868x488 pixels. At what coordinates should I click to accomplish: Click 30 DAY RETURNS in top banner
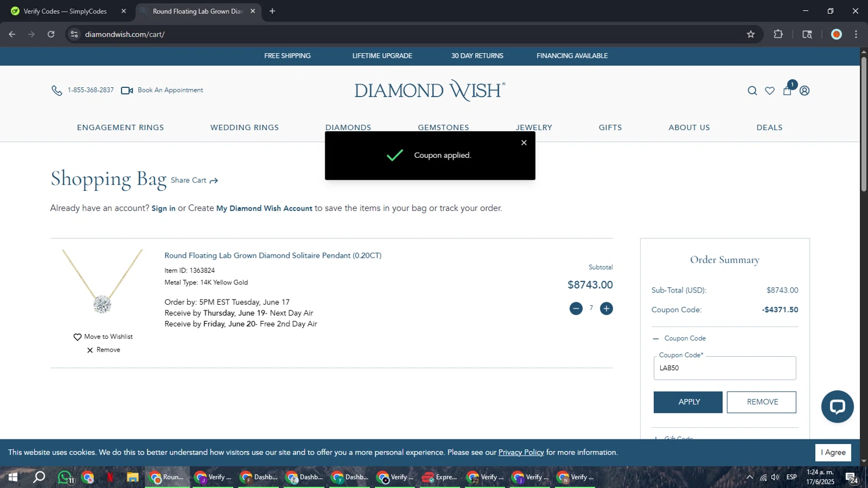click(477, 56)
